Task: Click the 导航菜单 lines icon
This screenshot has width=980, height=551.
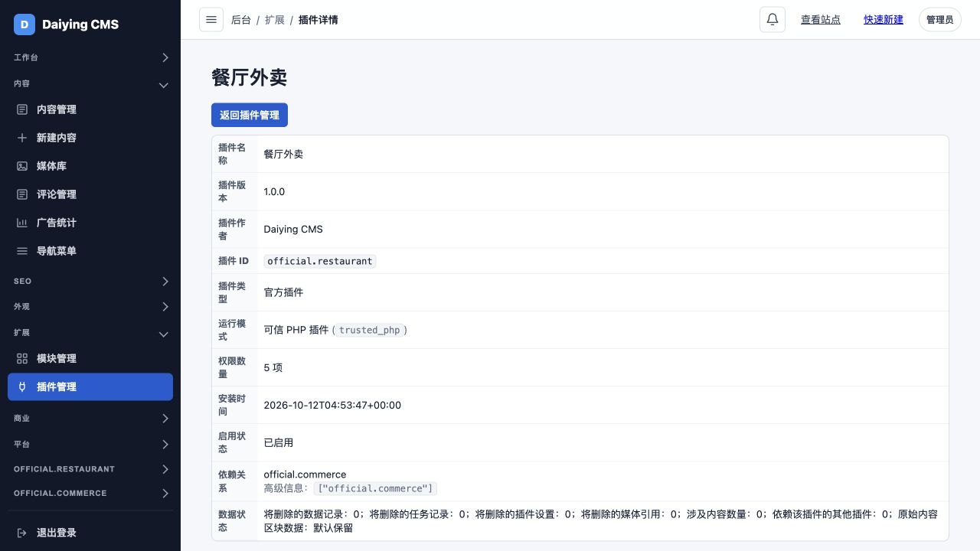Action: [22, 251]
